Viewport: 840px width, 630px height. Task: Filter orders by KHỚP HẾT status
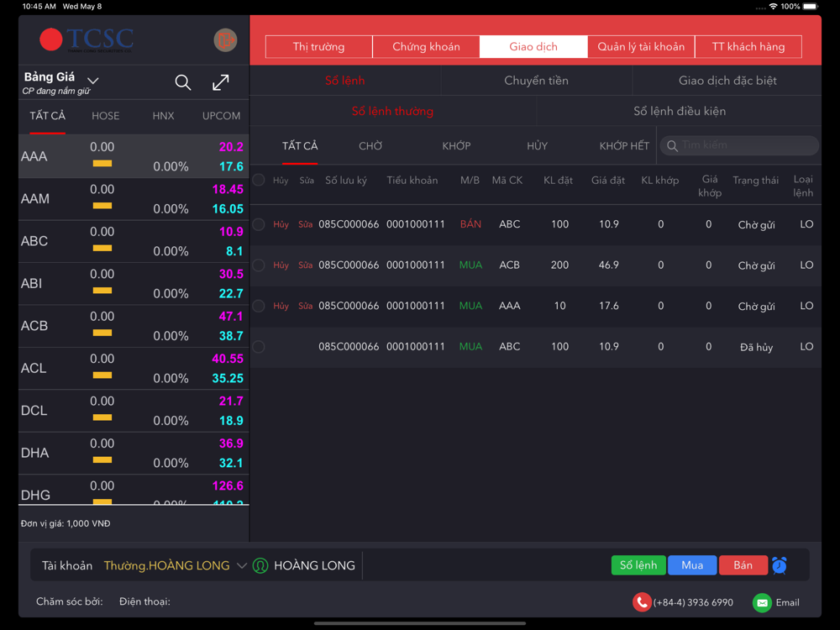(x=624, y=145)
